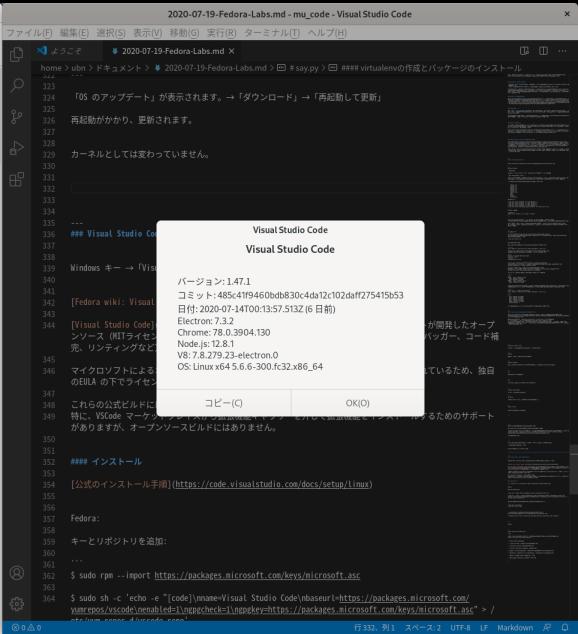Click the カーネルとしては変わっていません。 line
Screen dimensions: 578x634
click(140, 154)
